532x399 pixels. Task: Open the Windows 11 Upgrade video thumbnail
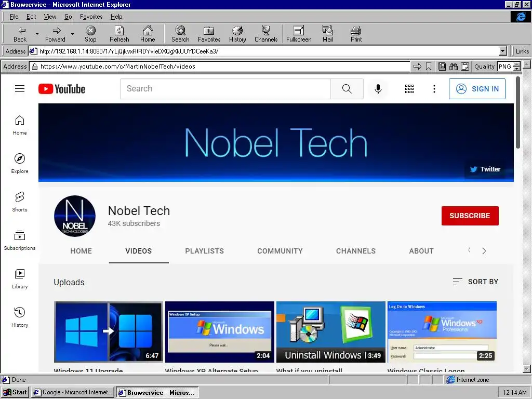click(108, 332)
